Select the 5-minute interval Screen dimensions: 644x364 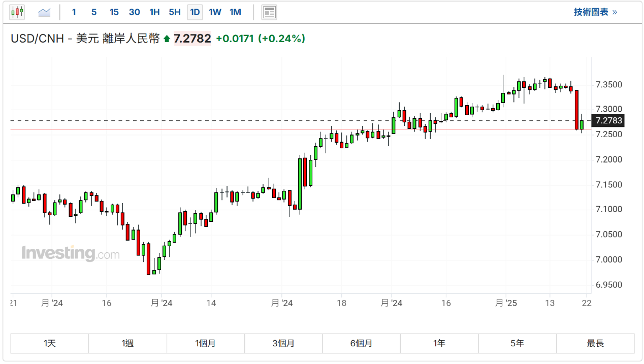(94, 12)
